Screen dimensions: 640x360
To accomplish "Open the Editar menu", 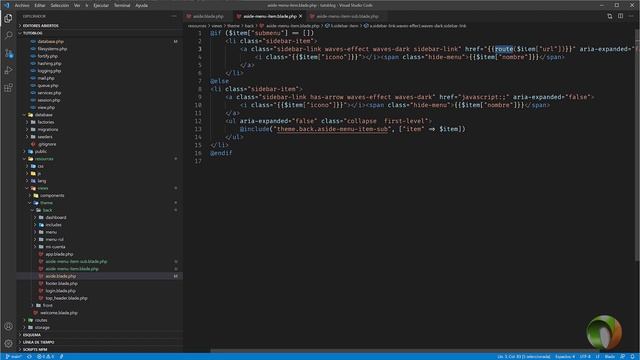I will point(40,5).
